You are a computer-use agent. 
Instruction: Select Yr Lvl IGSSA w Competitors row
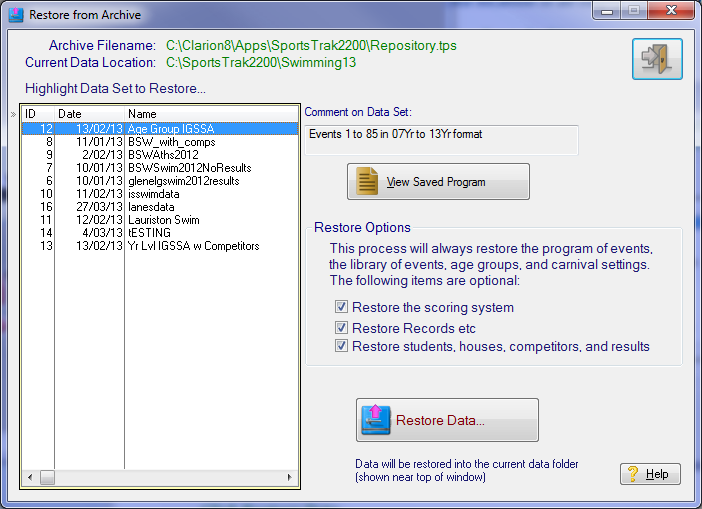click(160, 246)
